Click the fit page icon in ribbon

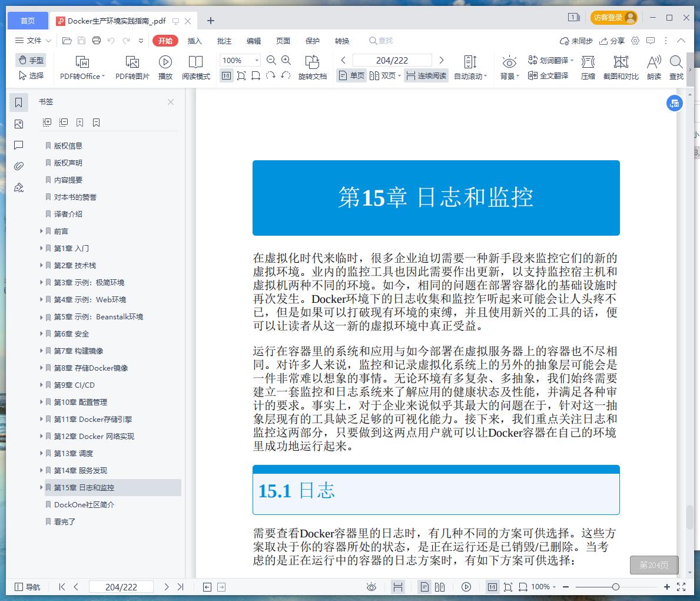click(x=241, y=75)
